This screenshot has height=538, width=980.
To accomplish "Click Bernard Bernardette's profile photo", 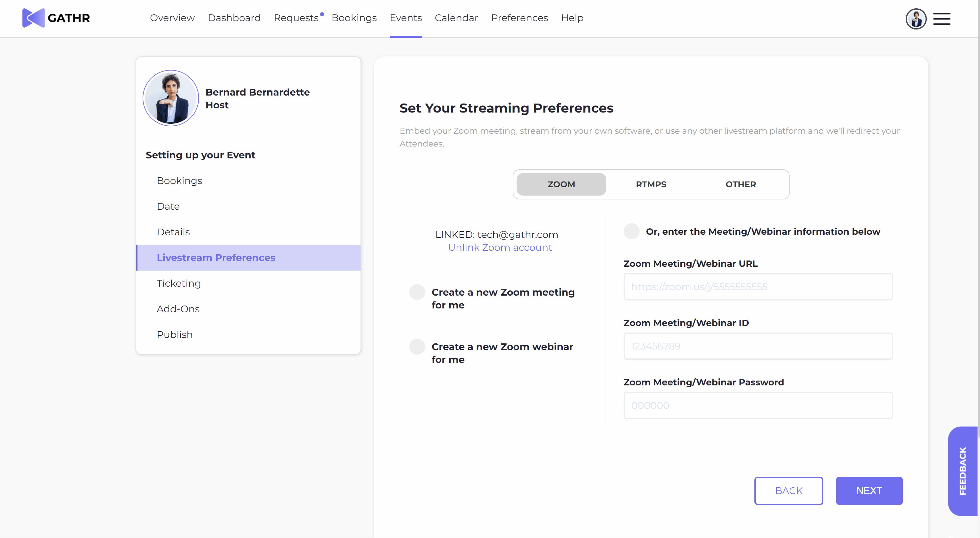I will tap(171, 98).
